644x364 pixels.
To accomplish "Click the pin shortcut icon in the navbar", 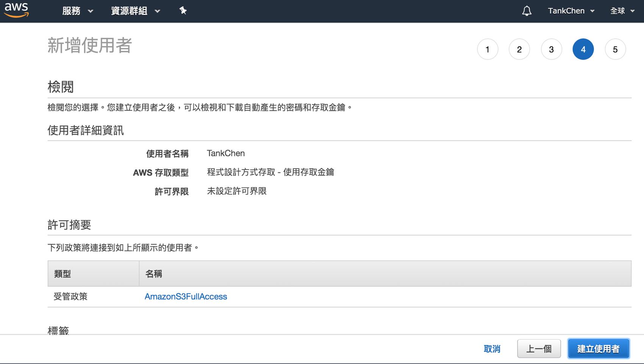I will [x=183, y=11].
